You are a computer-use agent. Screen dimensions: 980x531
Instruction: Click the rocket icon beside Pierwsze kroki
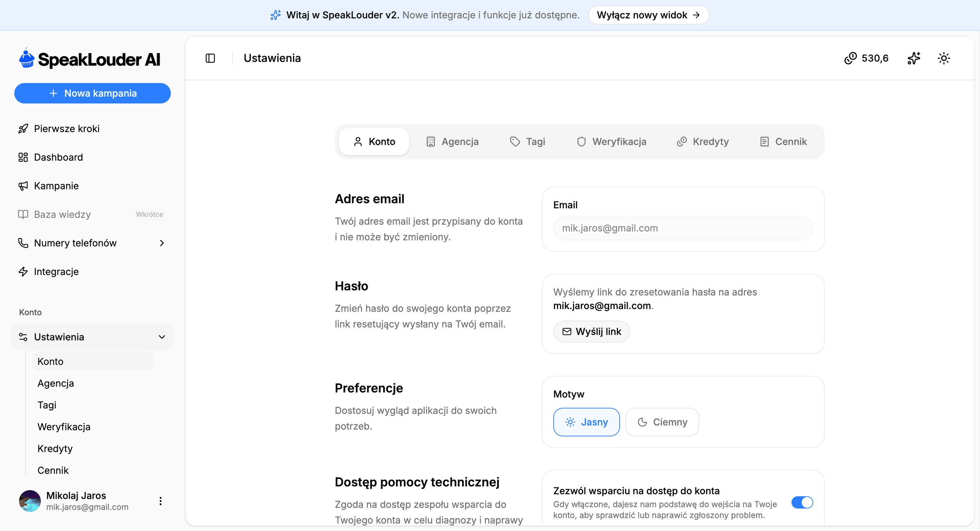tap(23, 129)
